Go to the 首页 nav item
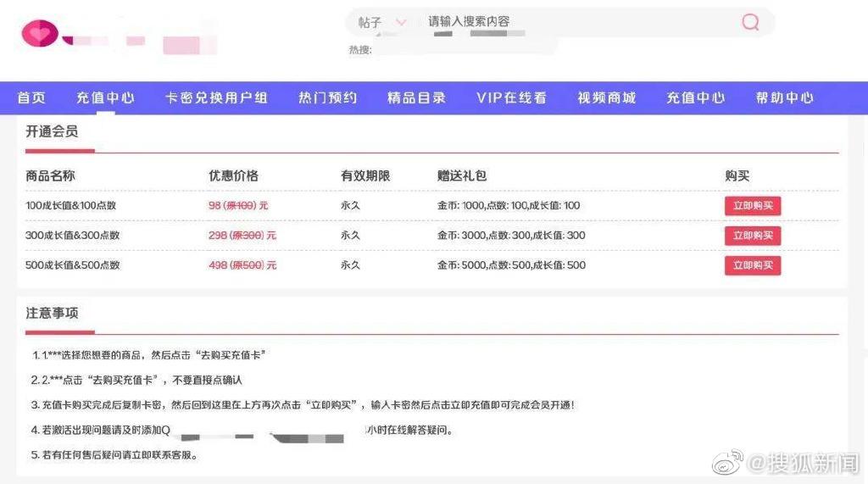868x484 pixels. click(x=31, y=97)
